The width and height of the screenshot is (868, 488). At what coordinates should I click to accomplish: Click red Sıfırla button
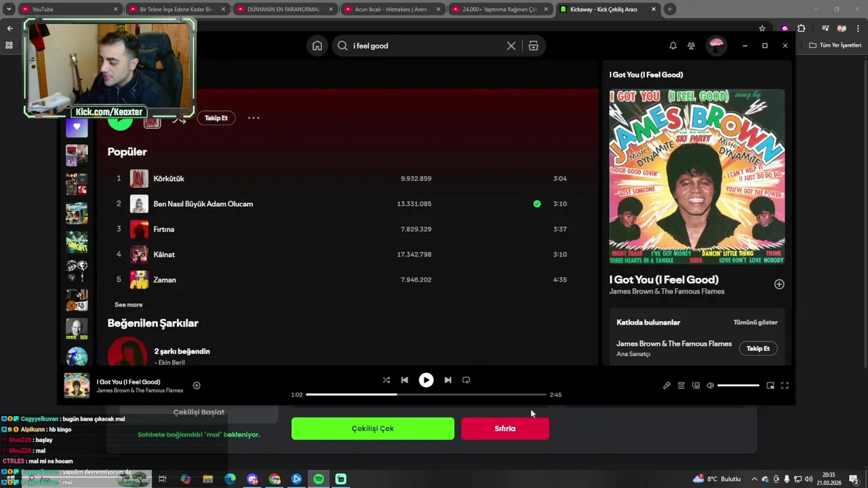pyautogui.click(x=505, y=428)
